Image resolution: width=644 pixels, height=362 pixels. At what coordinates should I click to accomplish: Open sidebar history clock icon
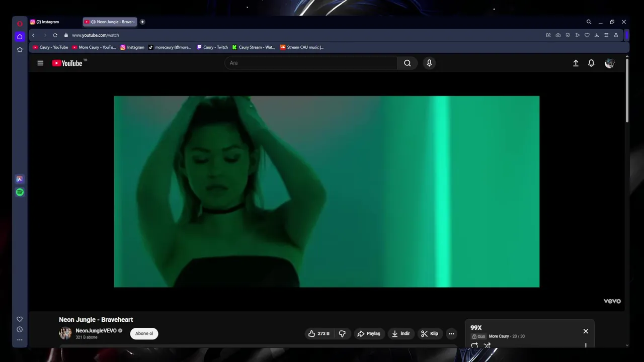(20, 329)
